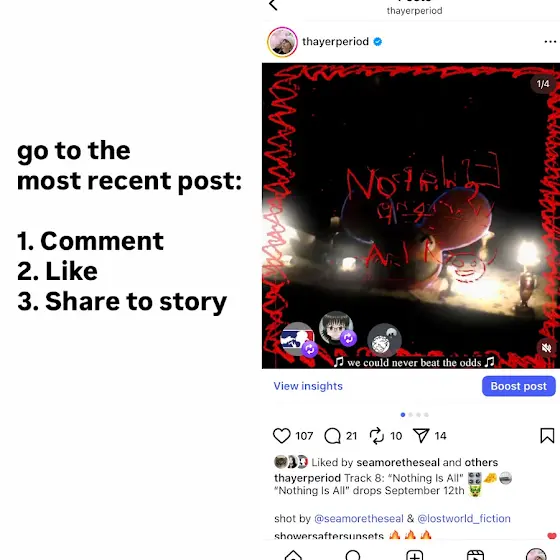Tap the repost arrows icon
This screenshot has height=560, width=560.
pyautogui.click(x=376, y=436)
